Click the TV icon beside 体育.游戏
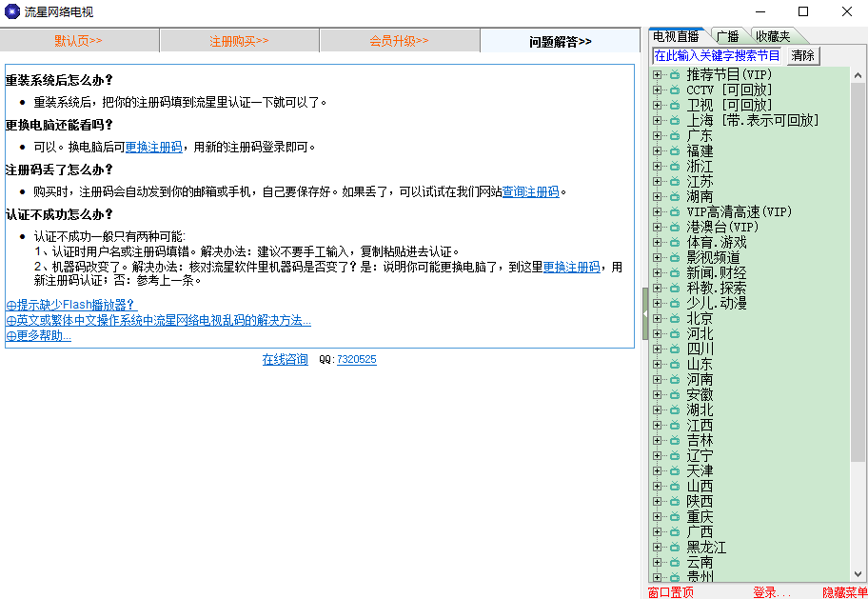Image resolution: width=868 pixels, height=599 pixels. (x=675, y=242)
